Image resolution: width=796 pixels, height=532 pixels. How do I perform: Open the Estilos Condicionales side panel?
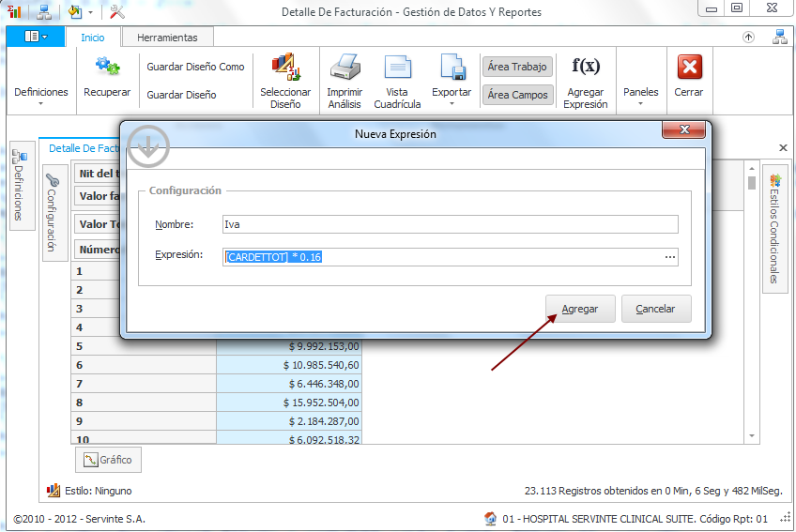774,230
